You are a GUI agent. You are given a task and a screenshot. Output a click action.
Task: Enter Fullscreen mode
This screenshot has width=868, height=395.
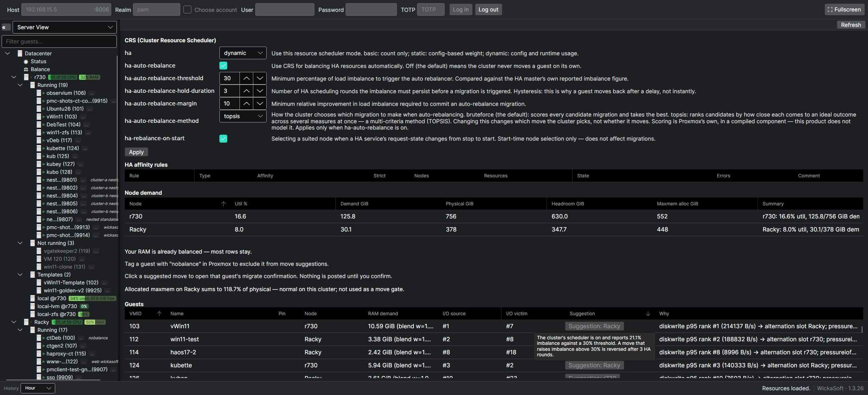tap(844, 9)
